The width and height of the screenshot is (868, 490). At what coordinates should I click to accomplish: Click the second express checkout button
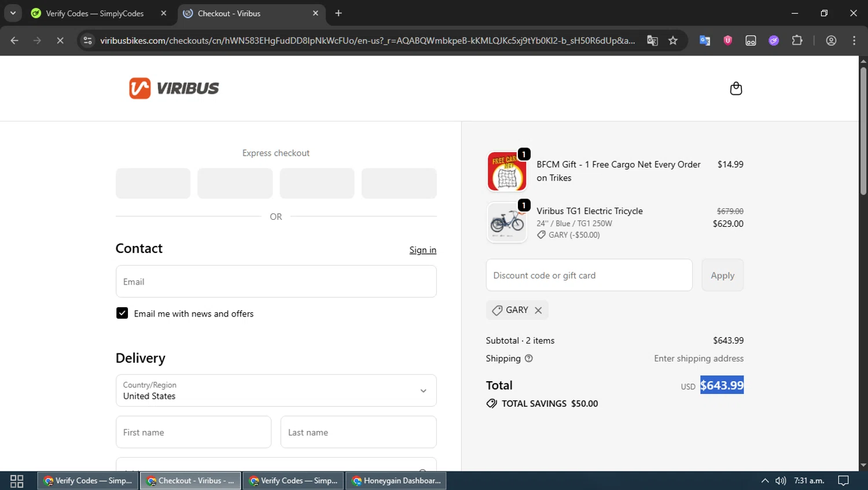click(235, 183)
